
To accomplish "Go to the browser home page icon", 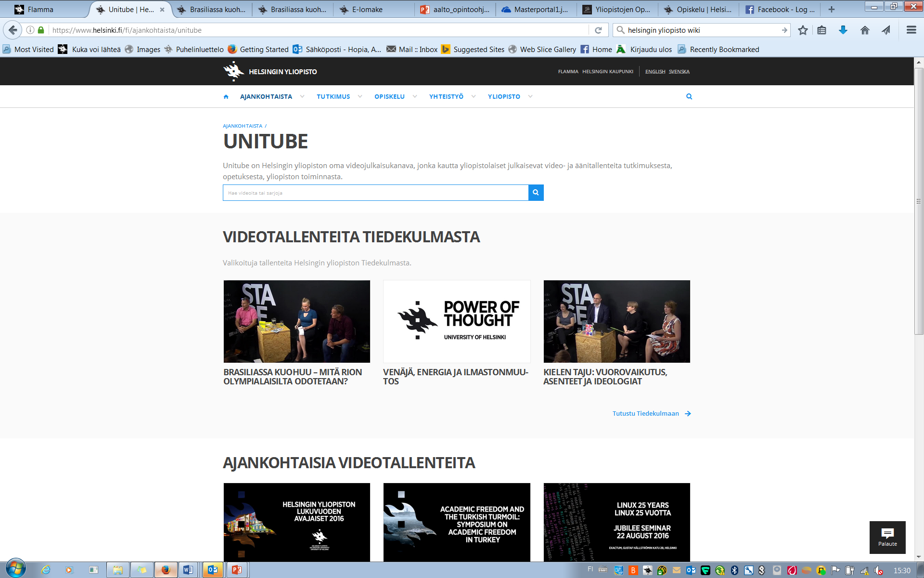I will [865, 30].
